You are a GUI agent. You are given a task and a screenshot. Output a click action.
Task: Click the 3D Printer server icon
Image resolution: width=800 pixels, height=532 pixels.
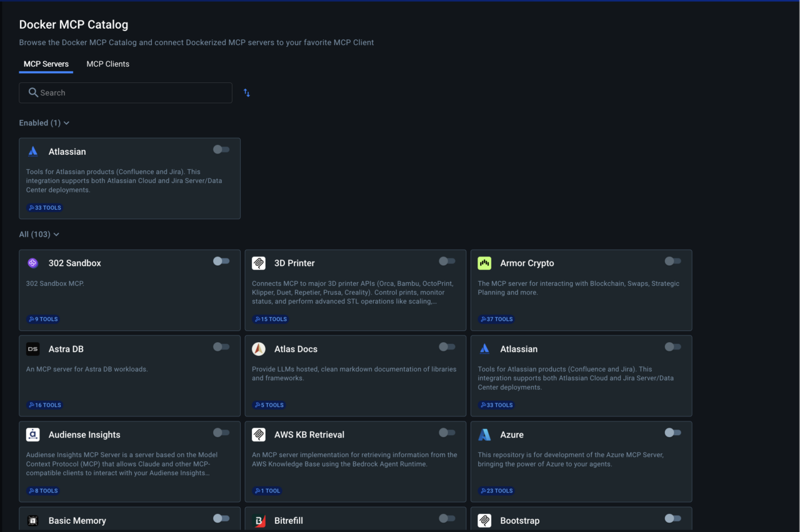point(258,263)
